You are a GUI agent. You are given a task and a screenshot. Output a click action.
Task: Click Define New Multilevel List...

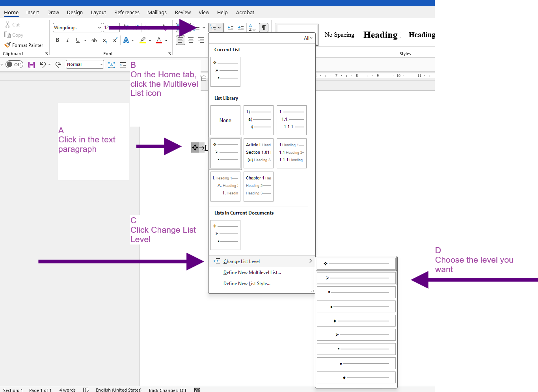pyautogui.click(x=252, y=273)
